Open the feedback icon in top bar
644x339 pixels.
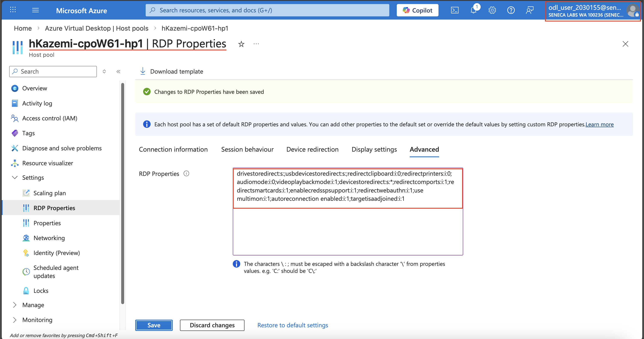pyautogui.click(x=529, y=10)
